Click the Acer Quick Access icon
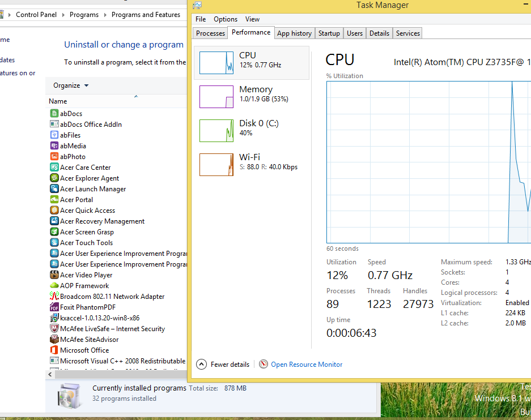 coord(54,211)
